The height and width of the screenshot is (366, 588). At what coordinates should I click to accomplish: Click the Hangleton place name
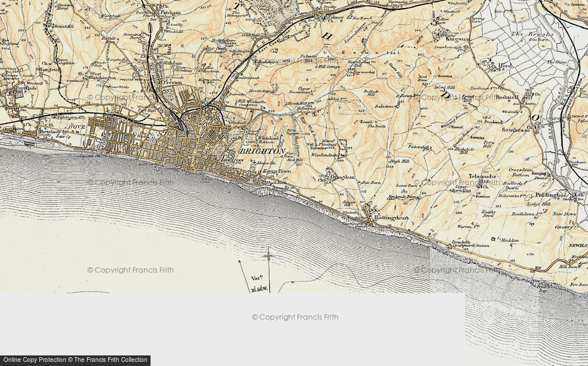click(x=50, y=70)
